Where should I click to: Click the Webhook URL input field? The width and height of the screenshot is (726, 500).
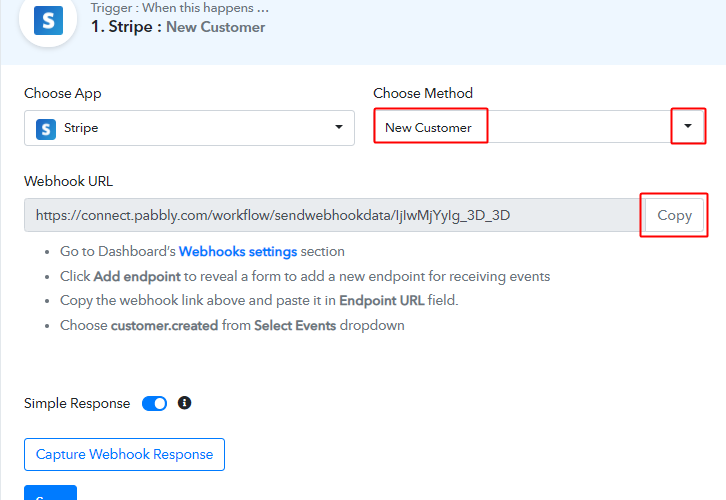click(x=334, y=215)
